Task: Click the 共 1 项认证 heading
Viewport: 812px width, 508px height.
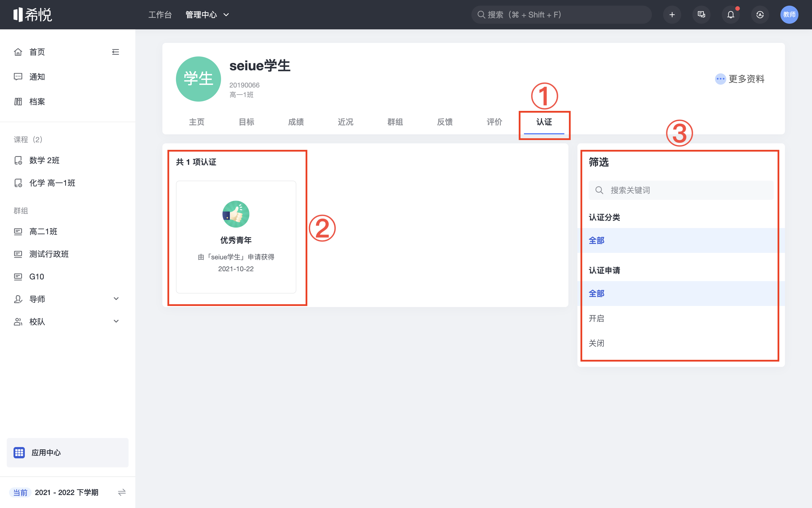Action: 196,162
